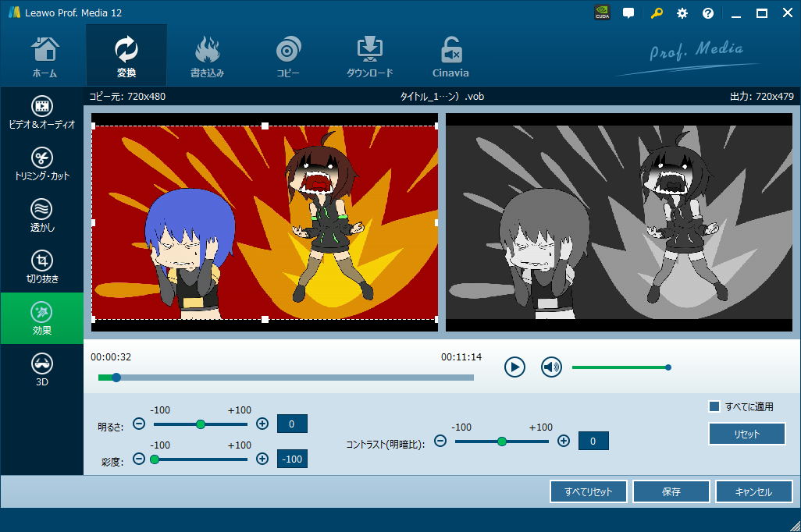Select the 切り抜き crop tool
Viewport: 801px width, 532px height.
(42, 268)
